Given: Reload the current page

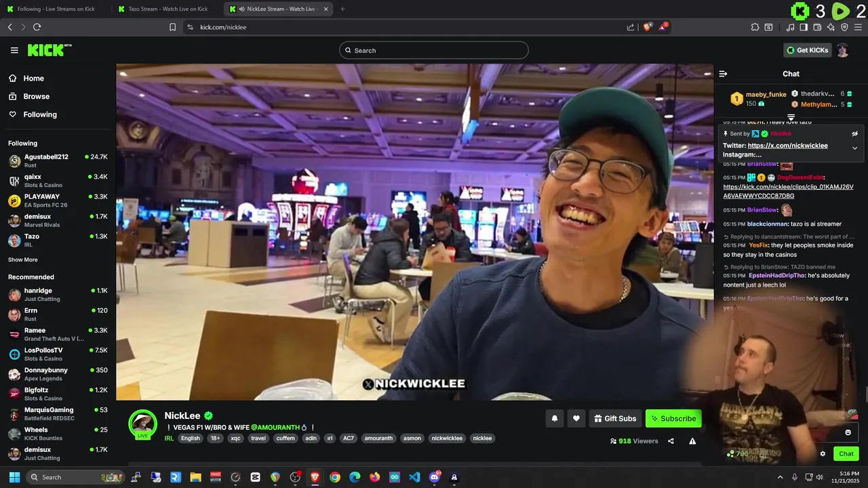Looking at the screenshot, I should point(37,27).
